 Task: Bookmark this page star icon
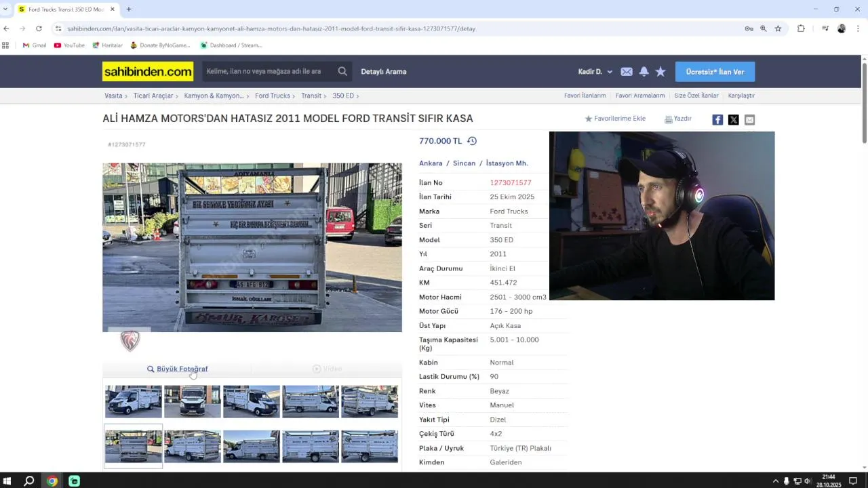pyautogui.click(x=778, y=28)
